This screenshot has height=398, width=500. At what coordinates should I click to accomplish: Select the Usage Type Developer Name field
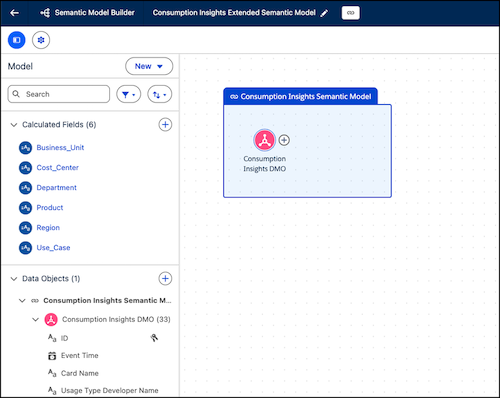pos(110,391)
